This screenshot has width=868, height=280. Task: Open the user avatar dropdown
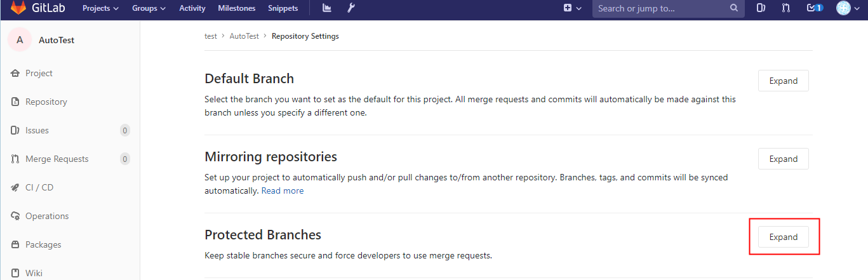tap(848, 8)
